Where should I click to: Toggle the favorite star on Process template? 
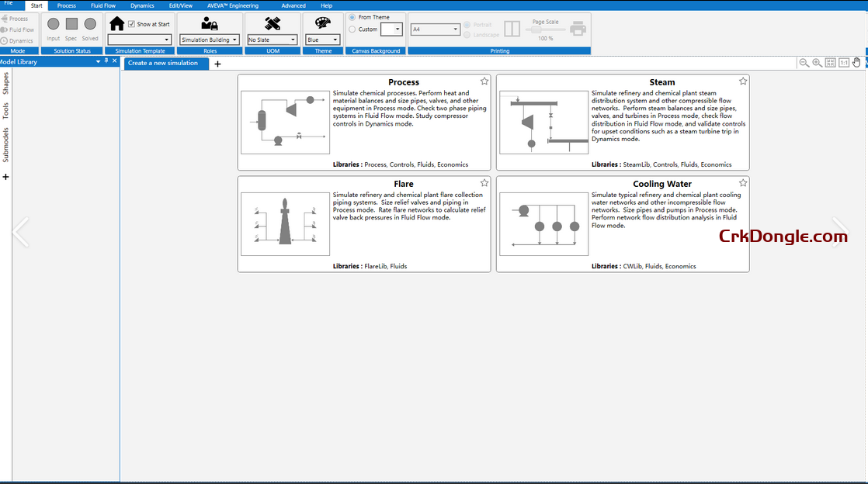coord(484,80)
